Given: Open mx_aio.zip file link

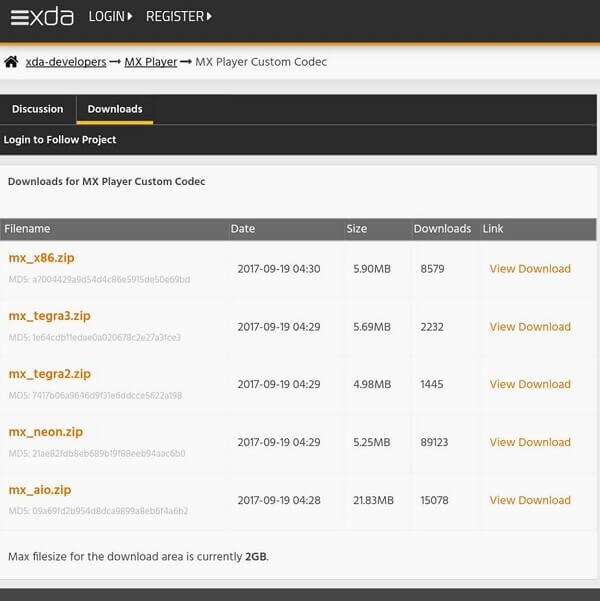Looking at the screenshot, I should pyautogui.click(x=40, y=490).
